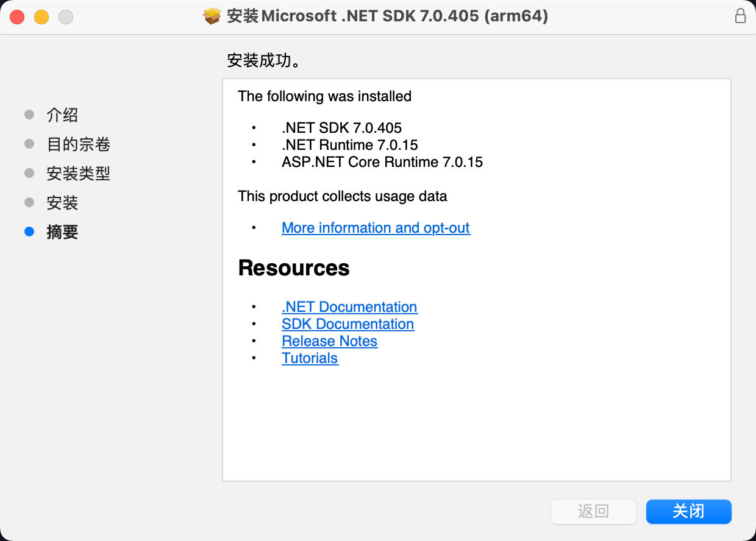Select the 目的宗卷 step in the sidebar
756x541 pixels.
tap(78, 144)
